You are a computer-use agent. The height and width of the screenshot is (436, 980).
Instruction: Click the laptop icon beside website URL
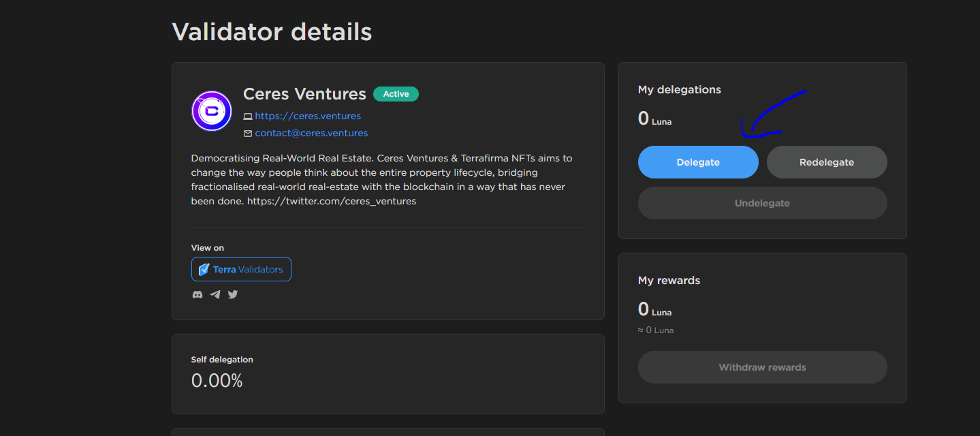tap(248, 116)
